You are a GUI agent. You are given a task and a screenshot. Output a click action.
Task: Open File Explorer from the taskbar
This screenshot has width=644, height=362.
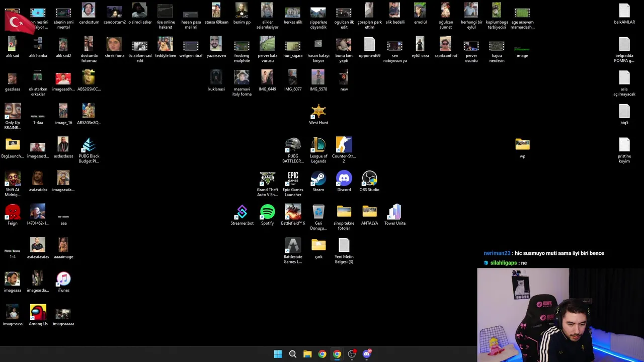[307, 354]
